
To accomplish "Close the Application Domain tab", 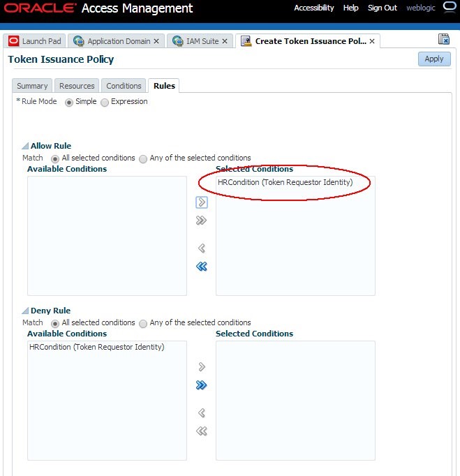I will click(156, 41).
